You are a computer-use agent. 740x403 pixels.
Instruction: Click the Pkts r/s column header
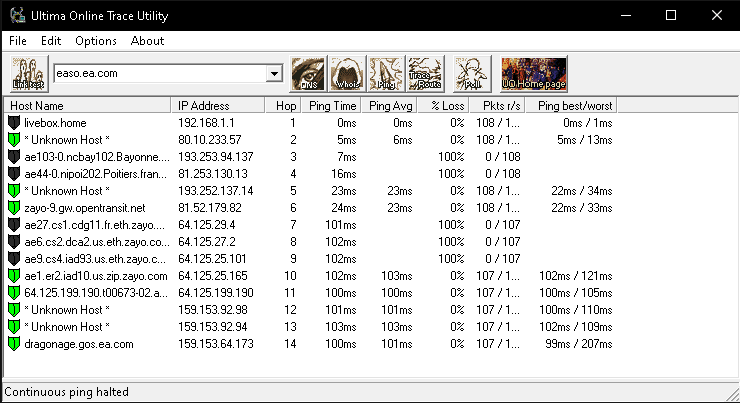(497, 106)
